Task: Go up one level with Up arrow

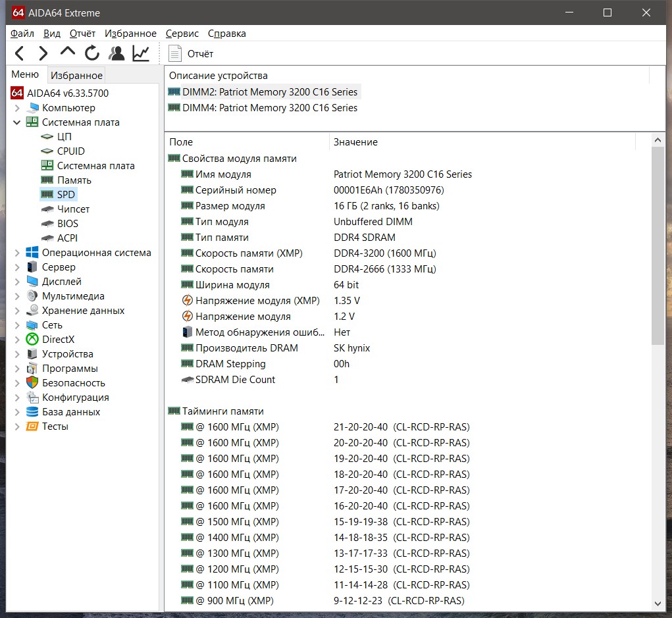Action: click(x=67, y=53)
